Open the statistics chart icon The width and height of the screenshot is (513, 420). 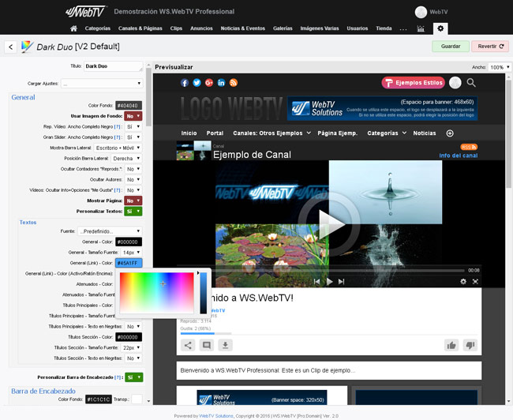coord(421,28)
